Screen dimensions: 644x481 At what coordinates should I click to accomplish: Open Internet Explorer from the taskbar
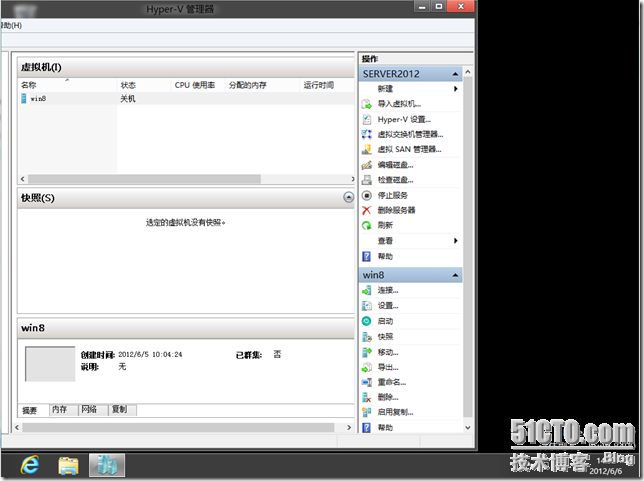coord(29,465)
